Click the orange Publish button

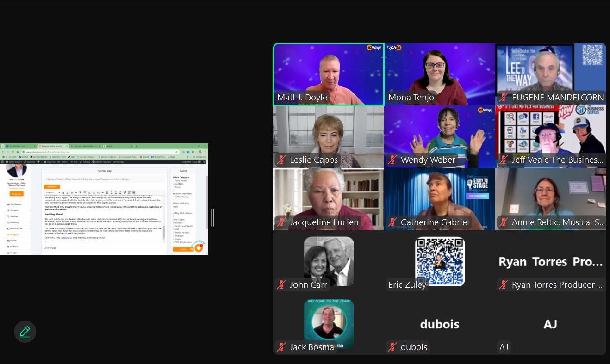(x=183, y=249)
